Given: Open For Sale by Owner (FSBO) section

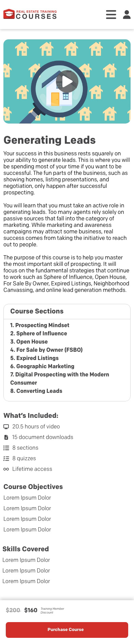Looking at the screenshot, I should [x=46, y=350].
